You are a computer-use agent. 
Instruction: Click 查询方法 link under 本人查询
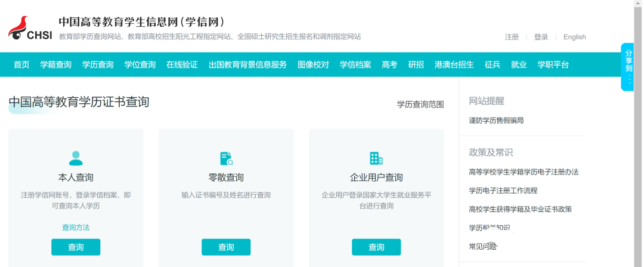click(76, 227)
